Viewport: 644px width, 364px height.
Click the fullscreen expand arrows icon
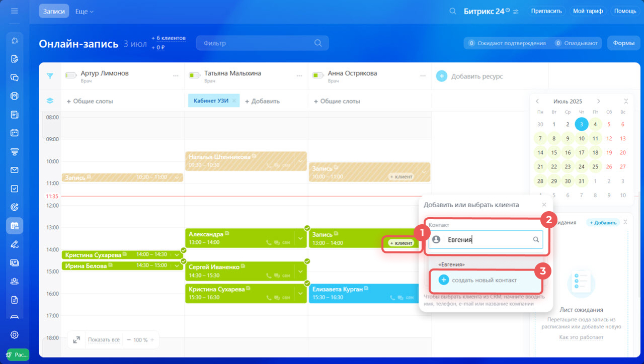76,340
